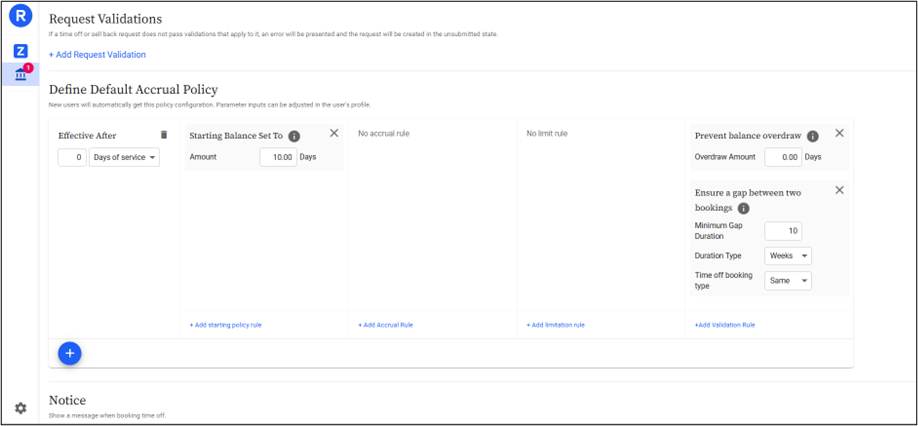Open the Z app icon in sidebar
Image resolution: width=918 pixels, height=426 pixels.
20,51
